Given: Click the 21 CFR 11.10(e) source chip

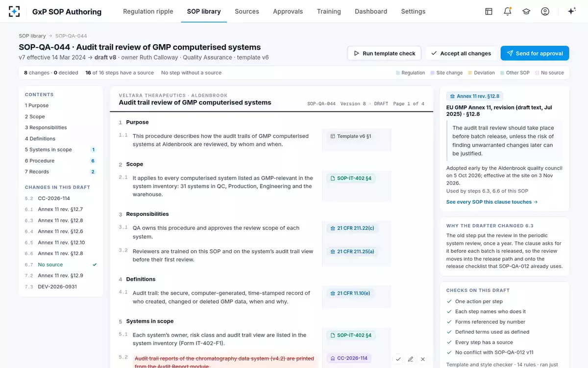Looking at the screenshot, I should (x=350, y=293).
